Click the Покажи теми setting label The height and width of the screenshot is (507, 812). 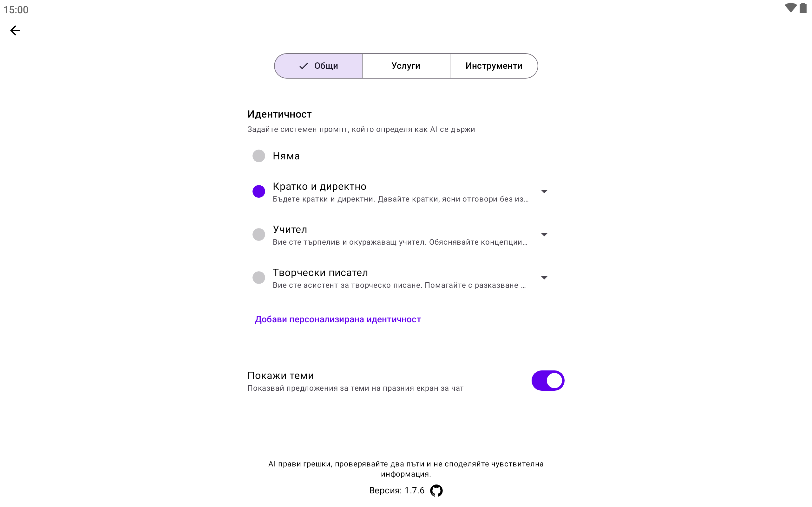pyautogui.click(x=280, y=375)
